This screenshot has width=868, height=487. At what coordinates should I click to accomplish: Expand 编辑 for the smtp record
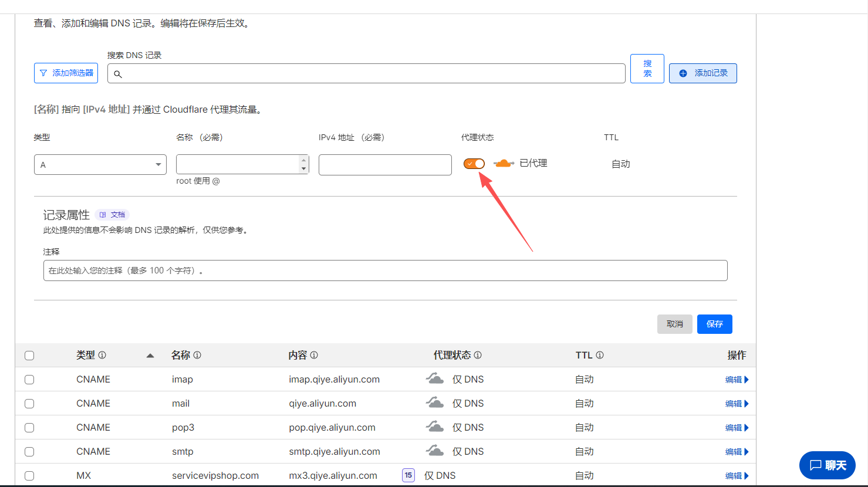737,452
